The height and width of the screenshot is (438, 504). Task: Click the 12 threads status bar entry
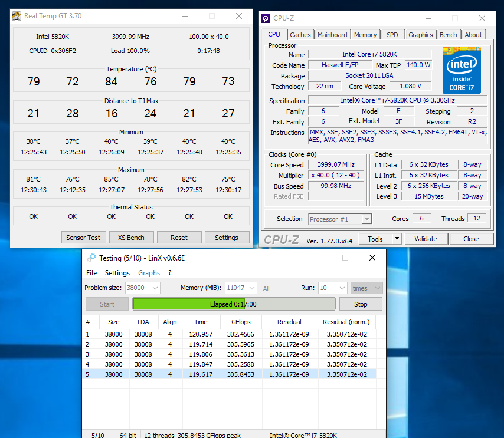tap(159, 435)
